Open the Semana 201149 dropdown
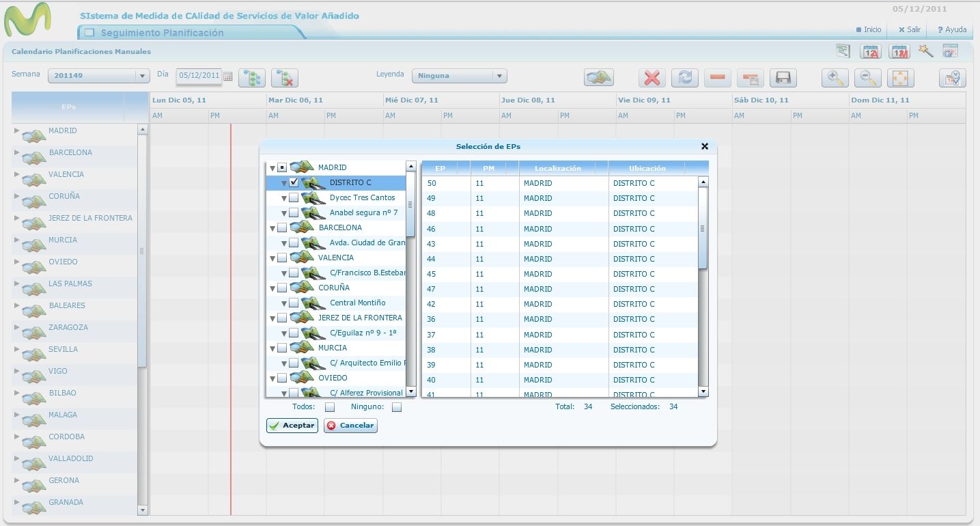The width and height of the screenshot is (980, 526). click(98, 76)
